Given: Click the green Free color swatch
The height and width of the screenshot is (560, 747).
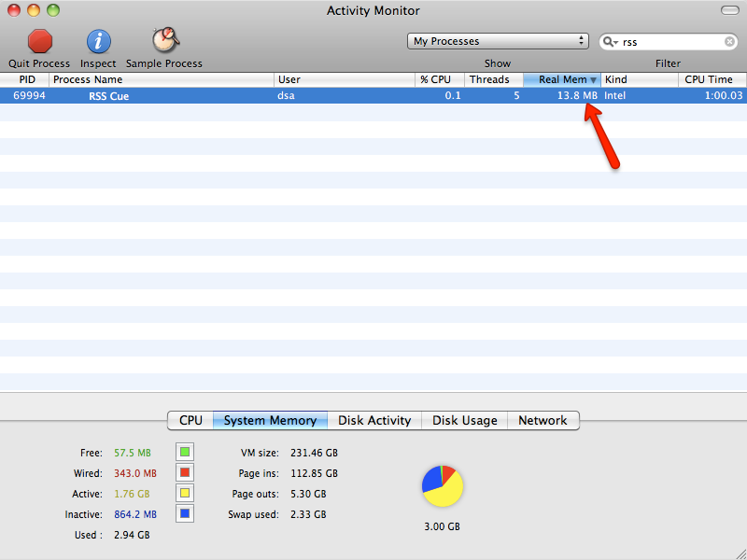Looking at the screenshot, I should [185, 452].
